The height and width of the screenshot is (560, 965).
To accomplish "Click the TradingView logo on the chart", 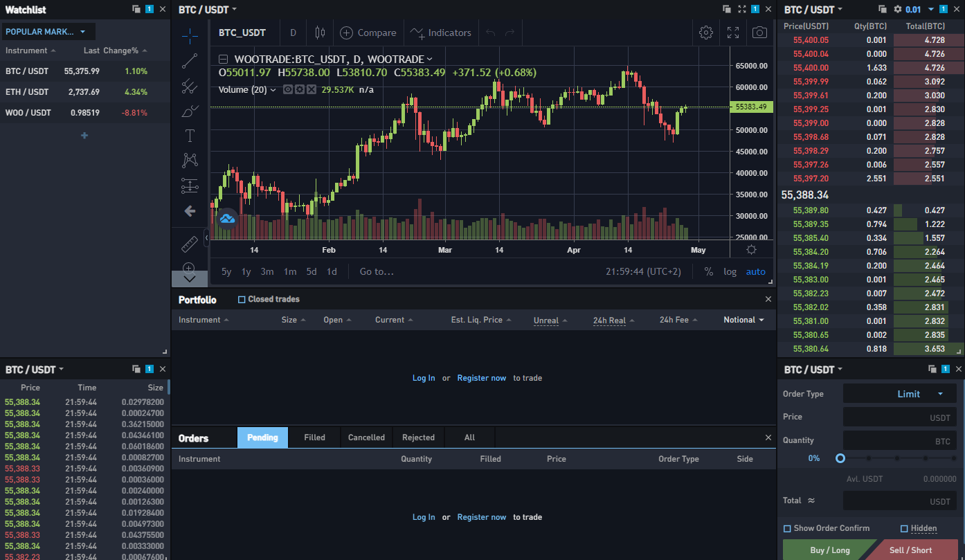I will [227, 219].
